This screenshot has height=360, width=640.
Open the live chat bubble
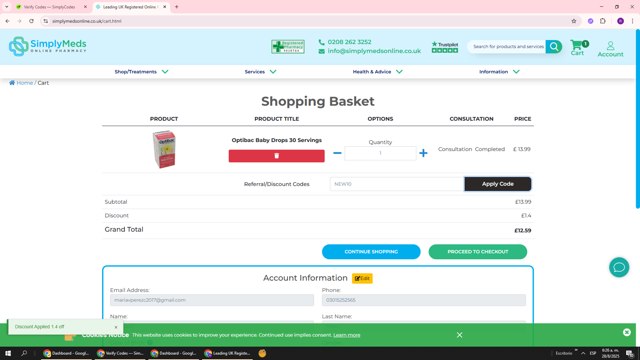[x=619, y=267]
